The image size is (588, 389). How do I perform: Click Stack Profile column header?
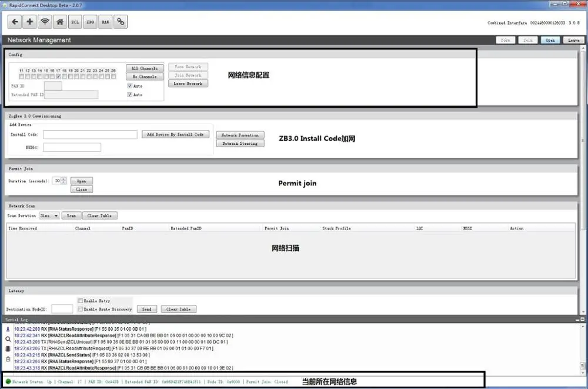pos(336,228)
